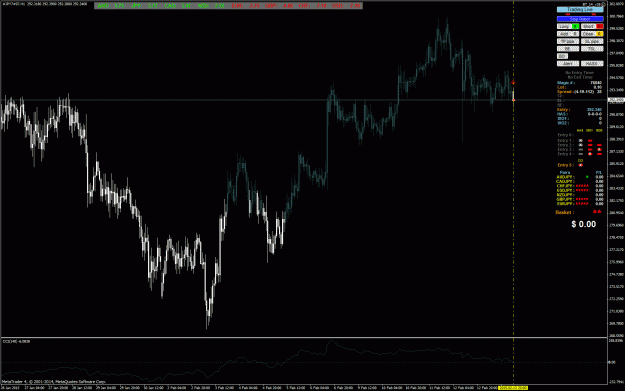Click the CADJPY row in Pairs list
This screenshot has height=391, width=625.
(580, 181)
